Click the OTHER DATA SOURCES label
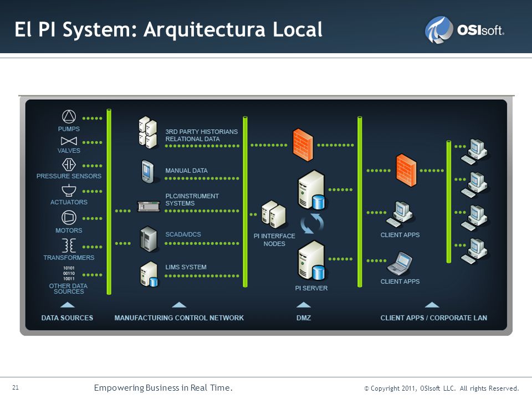 click(69, 289)
